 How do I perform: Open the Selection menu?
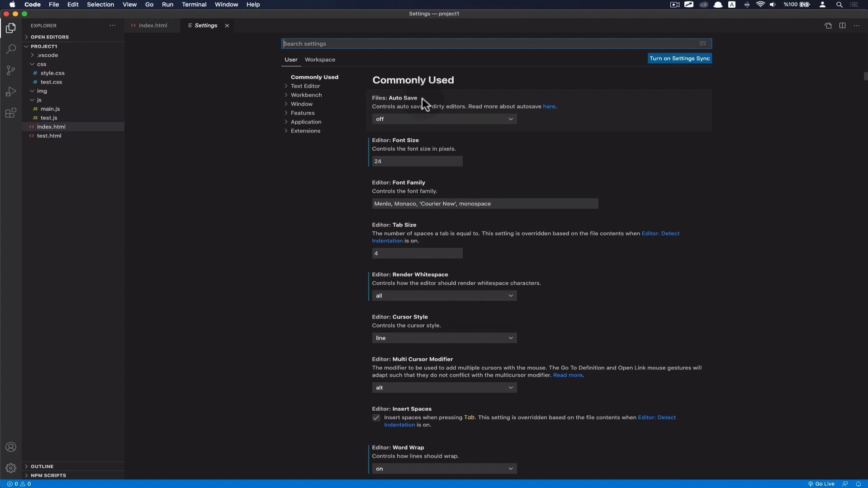(100, 5)
